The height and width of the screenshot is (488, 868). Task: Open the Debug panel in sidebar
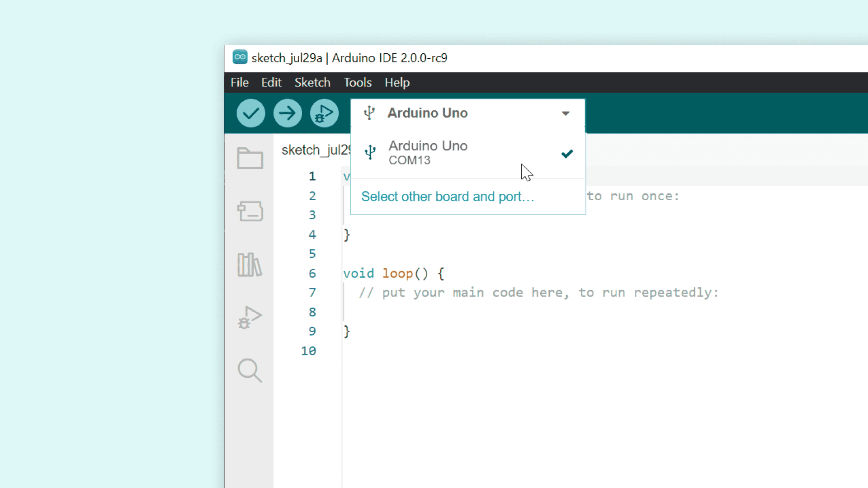pos(250,318)
